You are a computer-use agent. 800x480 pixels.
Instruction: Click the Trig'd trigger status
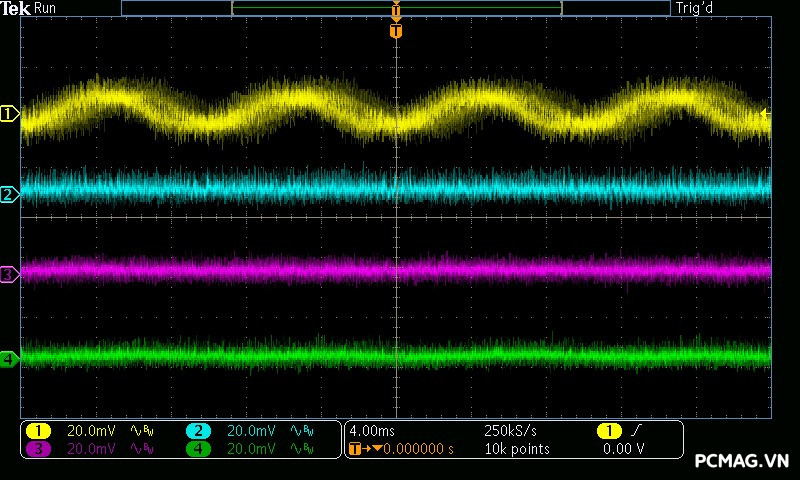click(693, 8)
